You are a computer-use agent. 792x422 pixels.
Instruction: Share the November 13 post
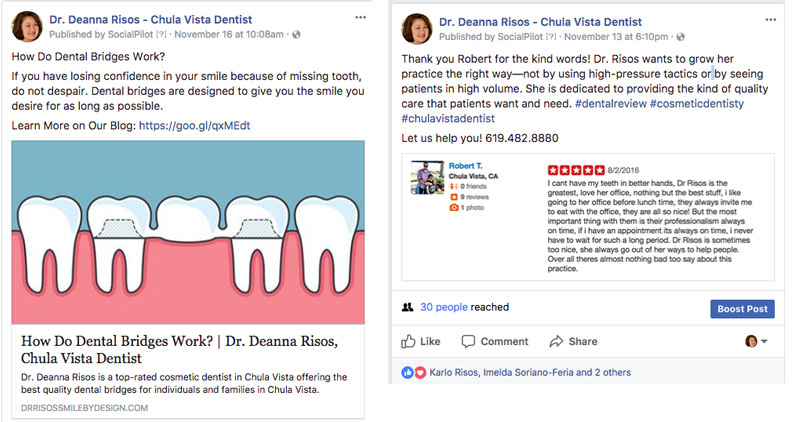click(573, 342)
